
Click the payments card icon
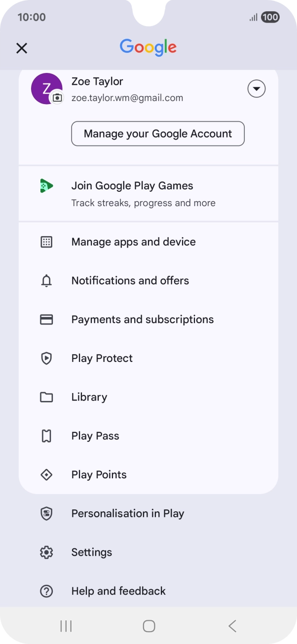46,320
